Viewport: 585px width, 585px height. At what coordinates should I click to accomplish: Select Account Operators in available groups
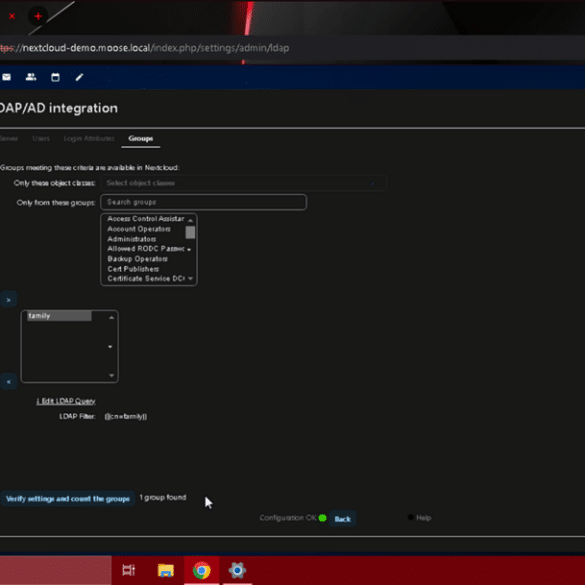[139, 229]
